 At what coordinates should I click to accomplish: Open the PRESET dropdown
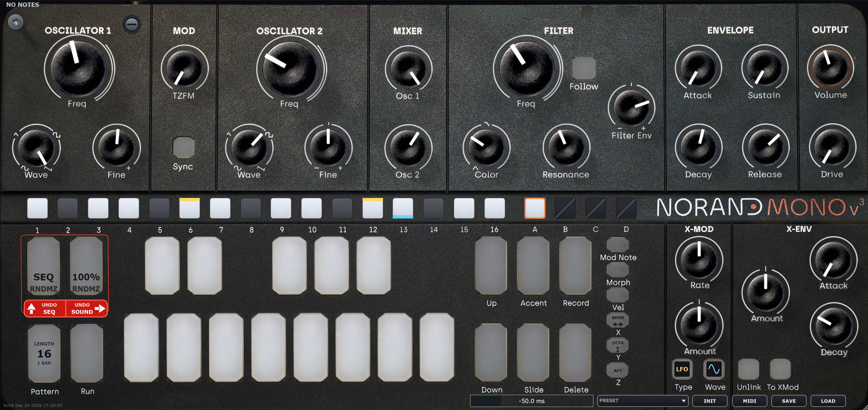pos(643,401)
